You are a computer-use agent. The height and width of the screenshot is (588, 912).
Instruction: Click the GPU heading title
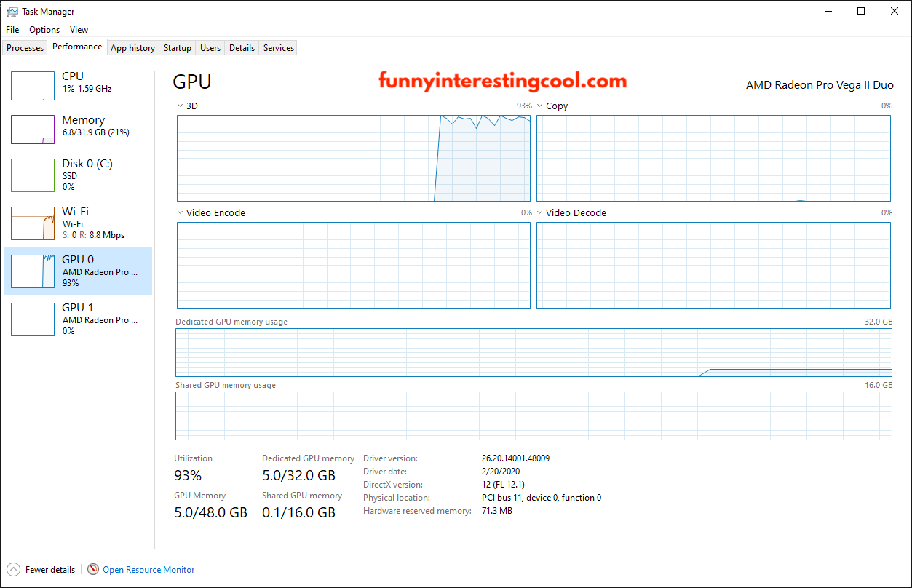[192, 82]
